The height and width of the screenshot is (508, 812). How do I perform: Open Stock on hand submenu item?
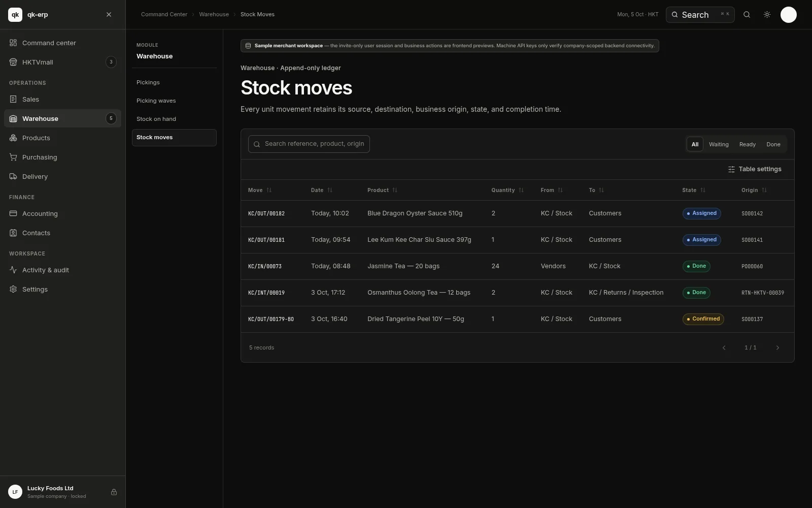coord(174,119)
